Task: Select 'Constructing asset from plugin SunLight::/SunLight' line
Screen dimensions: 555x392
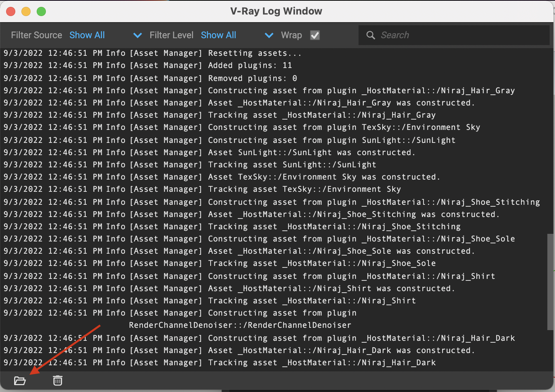Action: click(x=230, y=140)
